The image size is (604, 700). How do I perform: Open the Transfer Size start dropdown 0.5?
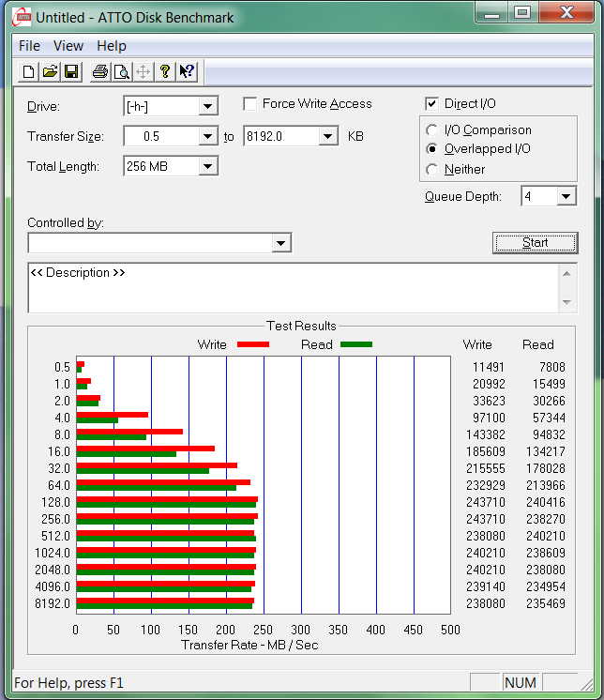[x=207, y=136]
